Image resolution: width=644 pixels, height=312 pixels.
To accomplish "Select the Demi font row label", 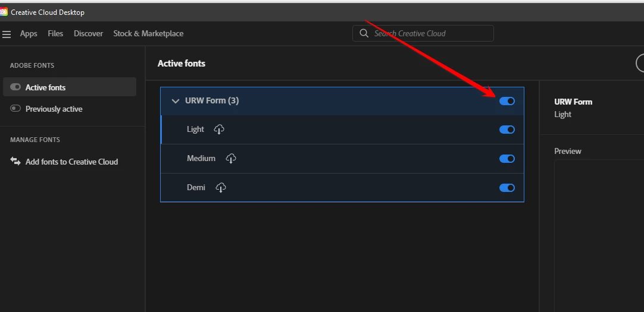I will [x=196, y=187].
